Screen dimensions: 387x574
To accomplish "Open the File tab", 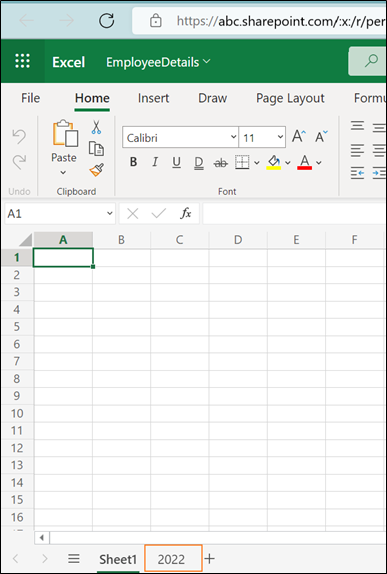I will click(x=30, y=98).
